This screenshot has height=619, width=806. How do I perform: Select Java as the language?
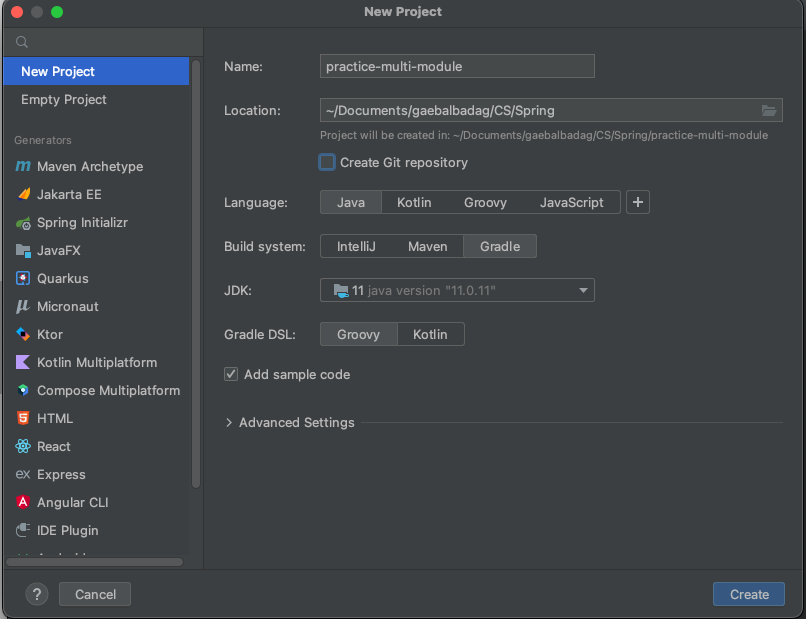[351, 202]
